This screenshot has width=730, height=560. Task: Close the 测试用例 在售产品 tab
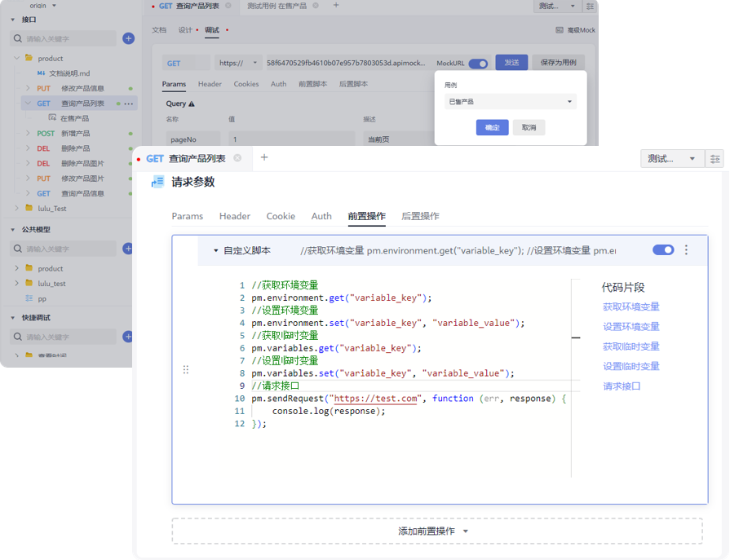316,6
